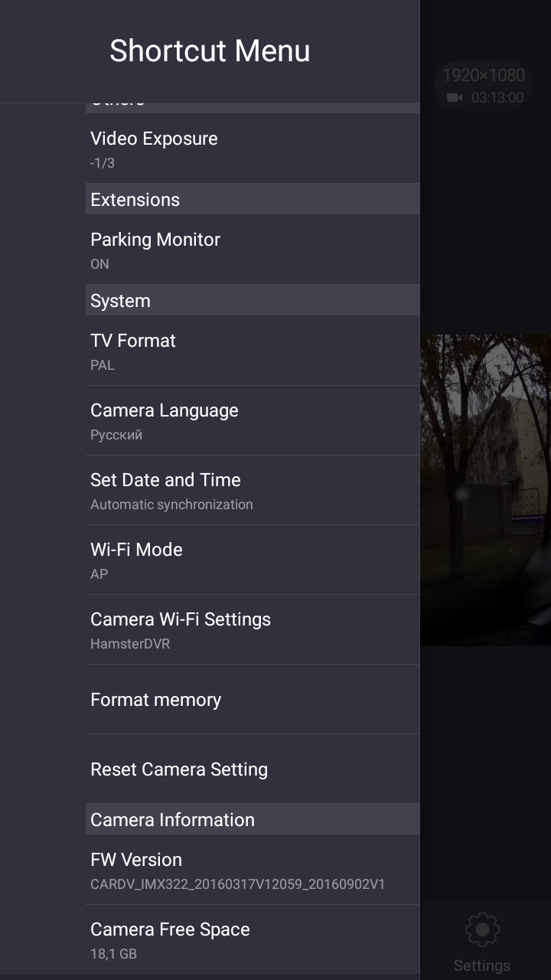Open Camera Wi-Fi Settings for HamsterDVR

pos(253,629)
